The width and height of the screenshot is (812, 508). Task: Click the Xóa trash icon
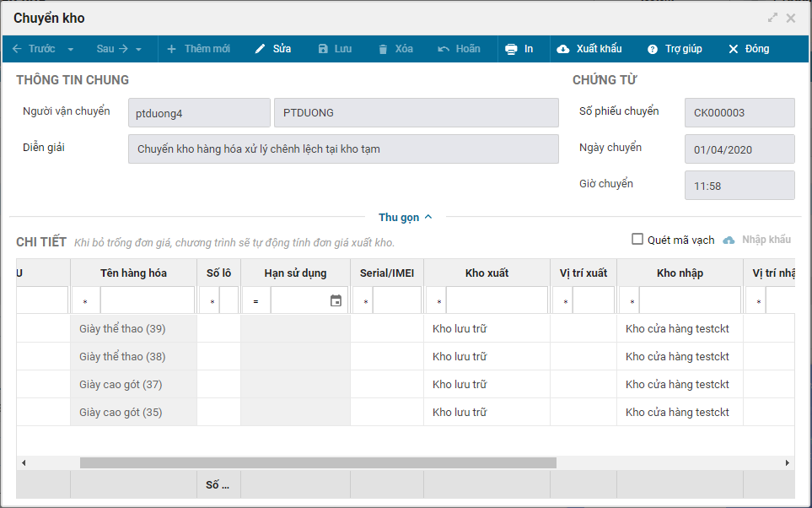pos(383,49)
